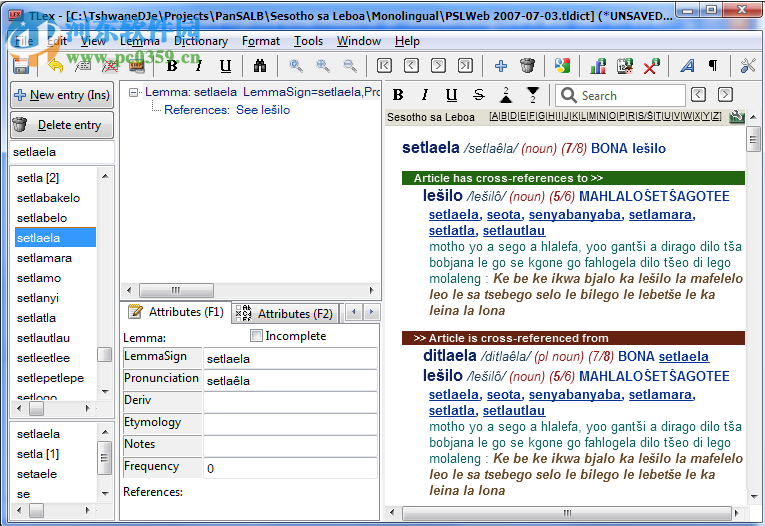
Task: Click the binoculars find icon
Action: (260, 67)
